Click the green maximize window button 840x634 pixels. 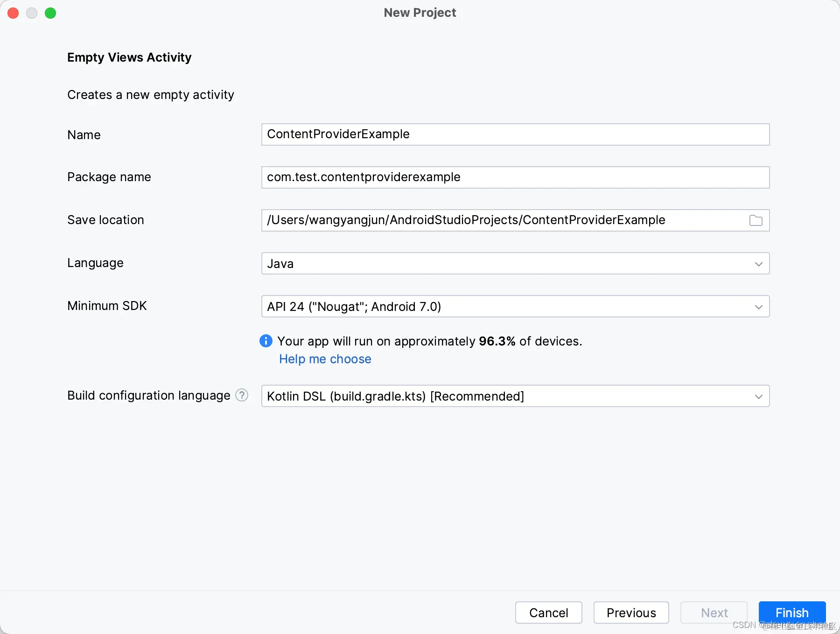(50, 13)
